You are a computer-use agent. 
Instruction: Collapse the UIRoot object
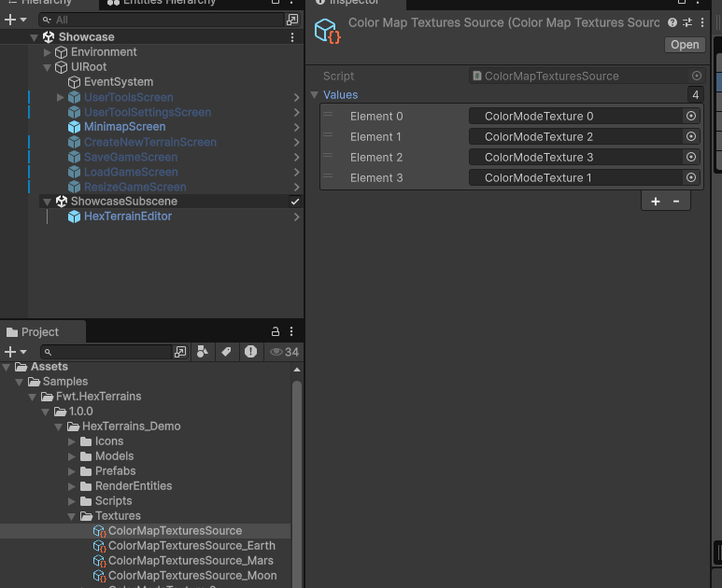(47, 67)
